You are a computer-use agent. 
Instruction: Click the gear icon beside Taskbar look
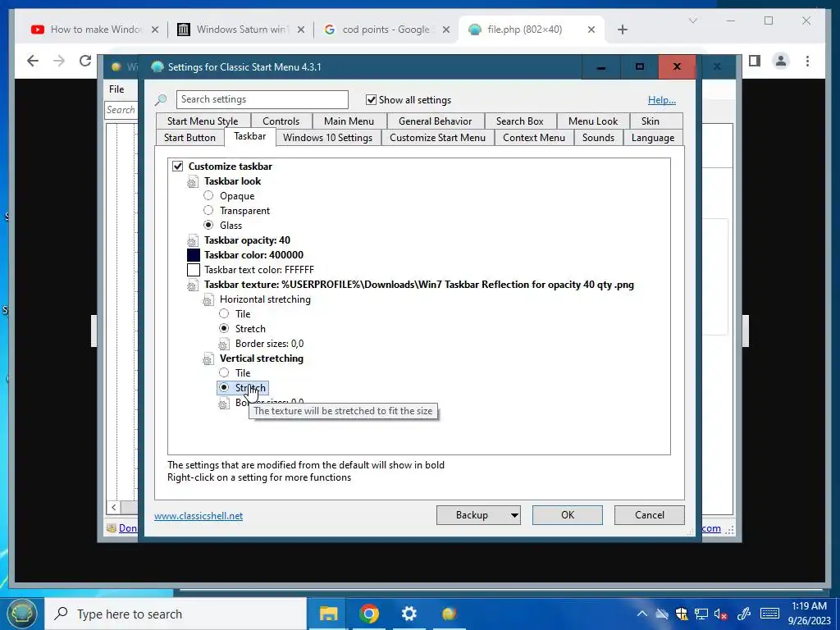coord(193,181)
